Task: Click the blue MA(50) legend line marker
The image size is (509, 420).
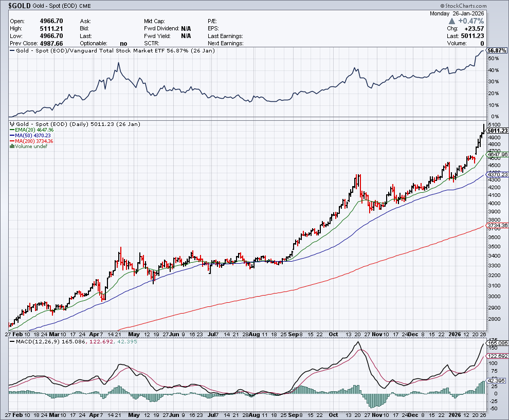Action: tap(12, 136)
